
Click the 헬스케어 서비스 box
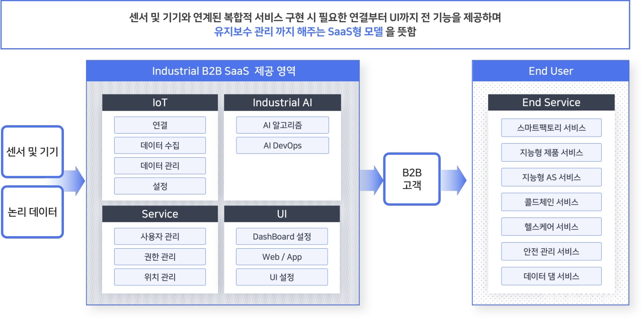tap(551, 227)
